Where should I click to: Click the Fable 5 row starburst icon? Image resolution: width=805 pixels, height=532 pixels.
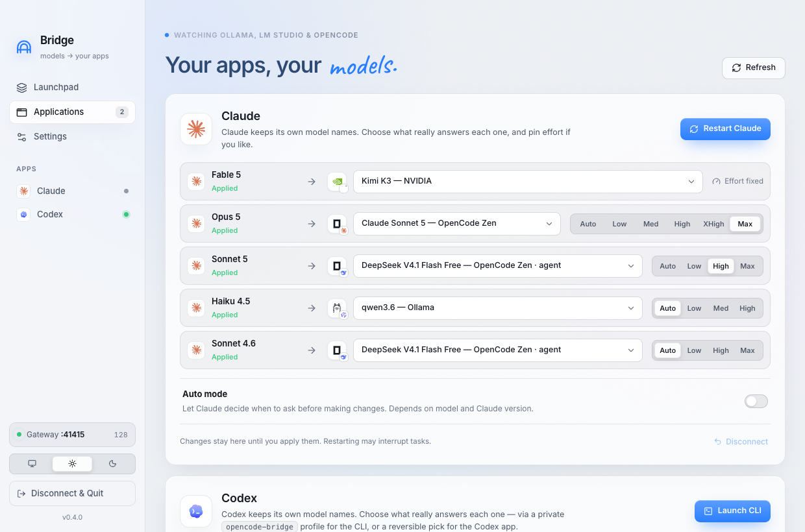pos(196,181)
